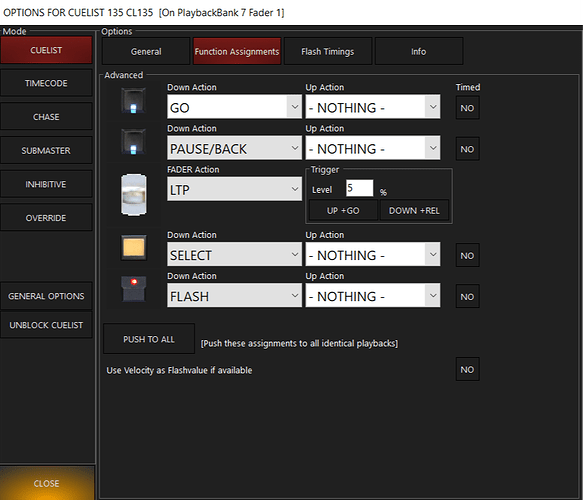
Task: Click the PUSH TO ALL button
Action: tap(149, 339)
